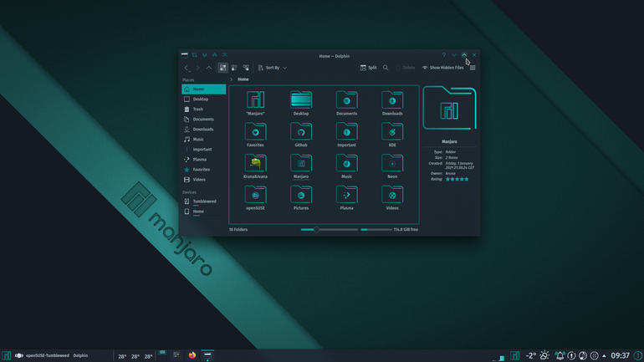The height and width of the screenshot is (362, 644).
Task: Open Trash in Places sidebar
Action: pos(204,110)
